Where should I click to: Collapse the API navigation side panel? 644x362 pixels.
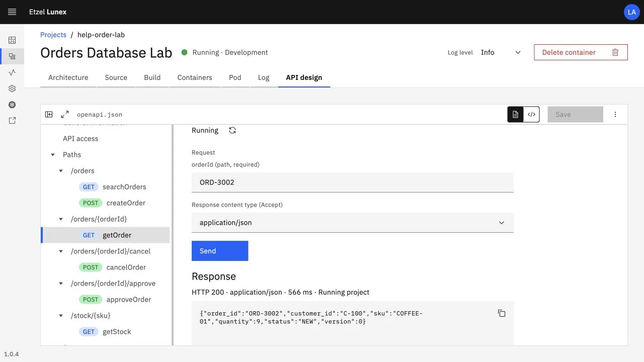click(49, 115)
